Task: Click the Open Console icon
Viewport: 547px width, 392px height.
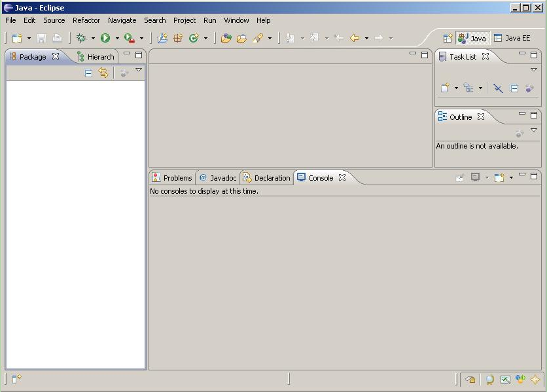Action: point(499,177)
